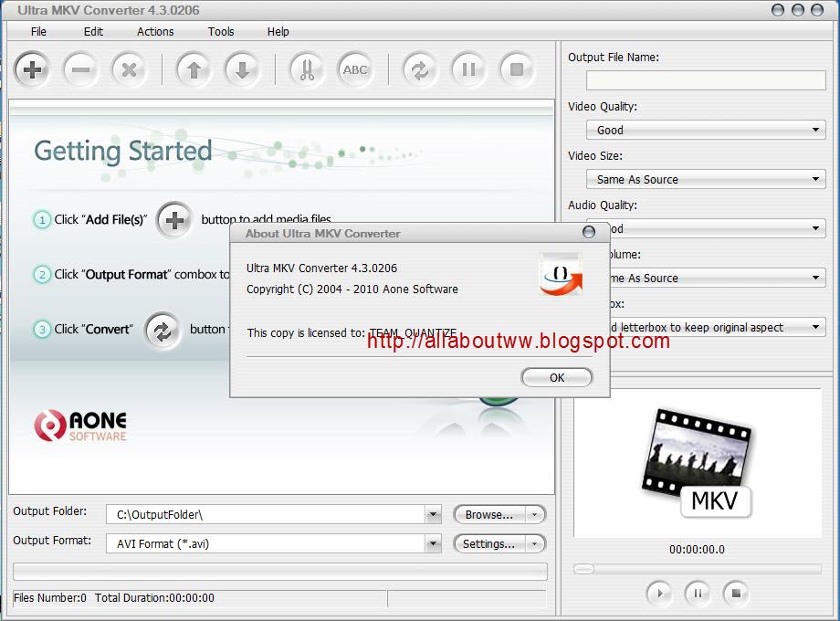The width and height of the screenshot is (840, 621).
Task: Click the Convert icon in Getting Started step 3
Action: (x=163, y=332)
